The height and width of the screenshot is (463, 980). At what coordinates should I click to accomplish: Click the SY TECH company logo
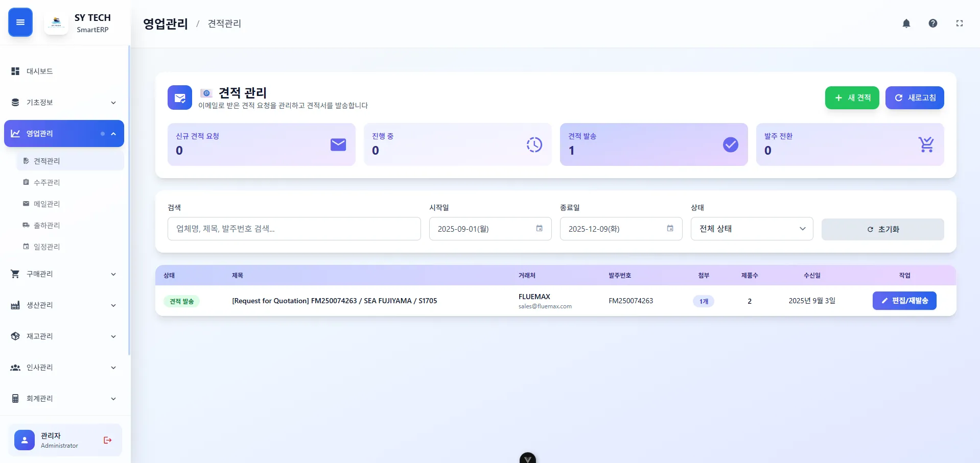(56, 22)
